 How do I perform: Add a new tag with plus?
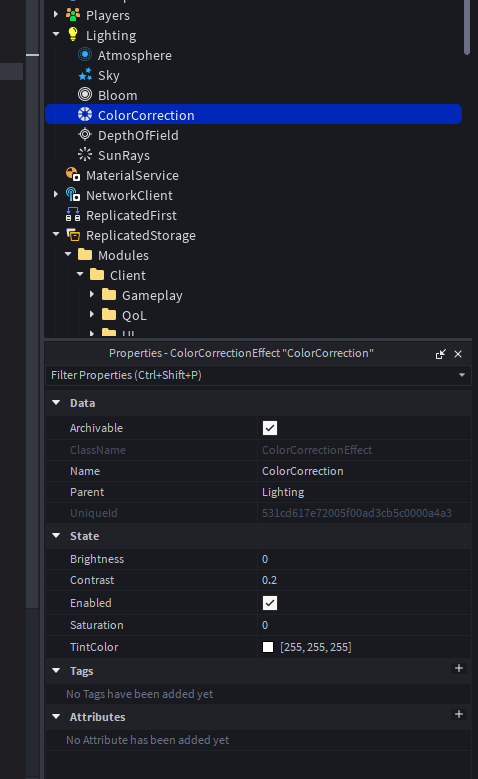[x=459, y=668]
